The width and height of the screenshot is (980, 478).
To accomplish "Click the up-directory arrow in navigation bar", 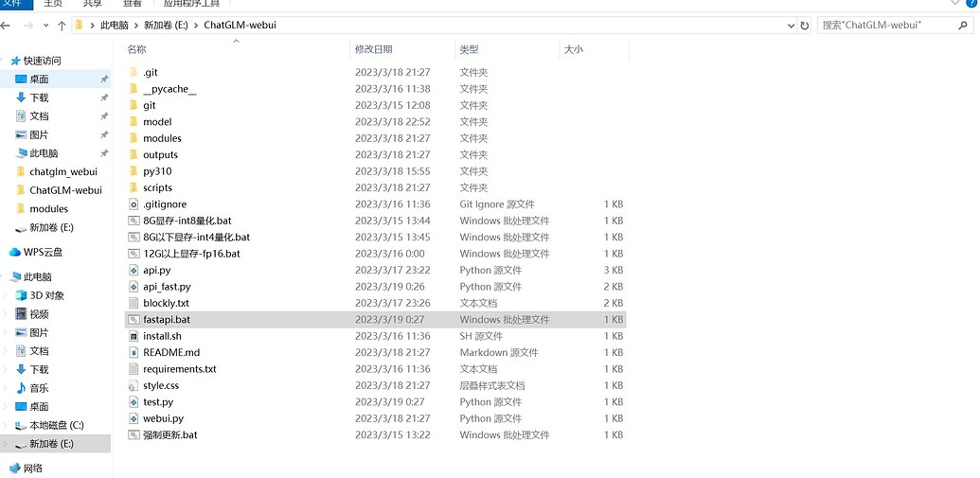I will [x=62, y=26].
